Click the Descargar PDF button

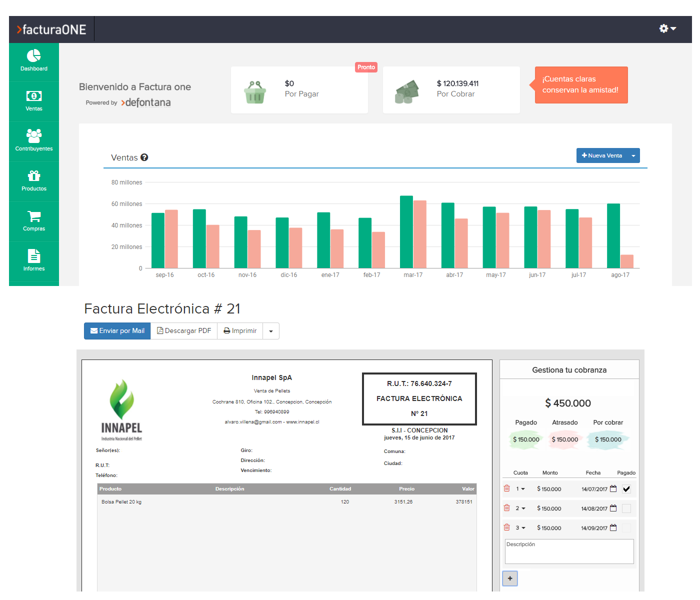(x=184, y=331)
